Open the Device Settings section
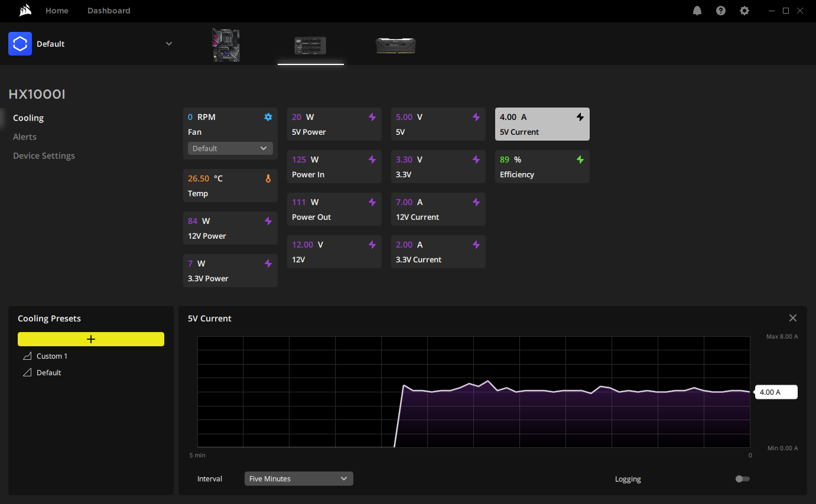The height and width of the screenshot is (504, 816). tap(44, 156)
